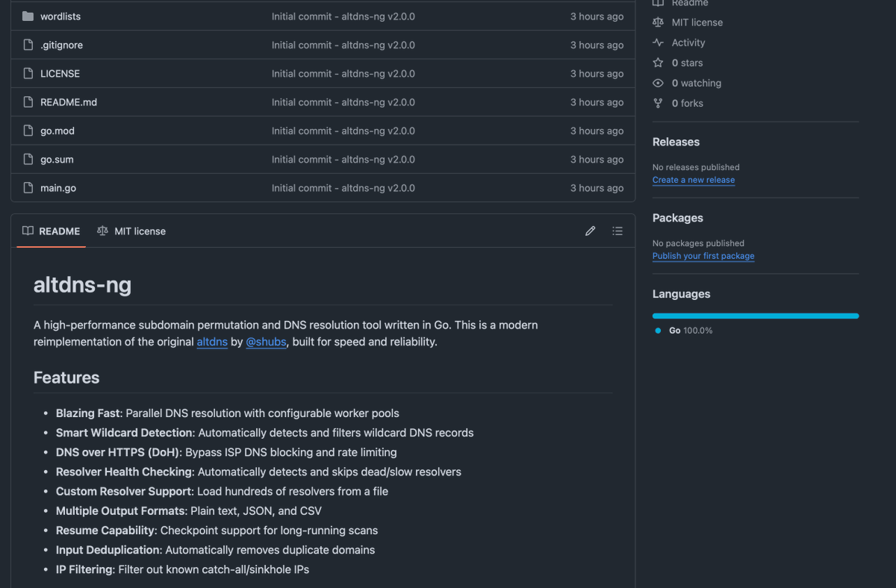Click the 'Custom Resolver Support' text
Screen dimensions: 896x588
(125, 491)
